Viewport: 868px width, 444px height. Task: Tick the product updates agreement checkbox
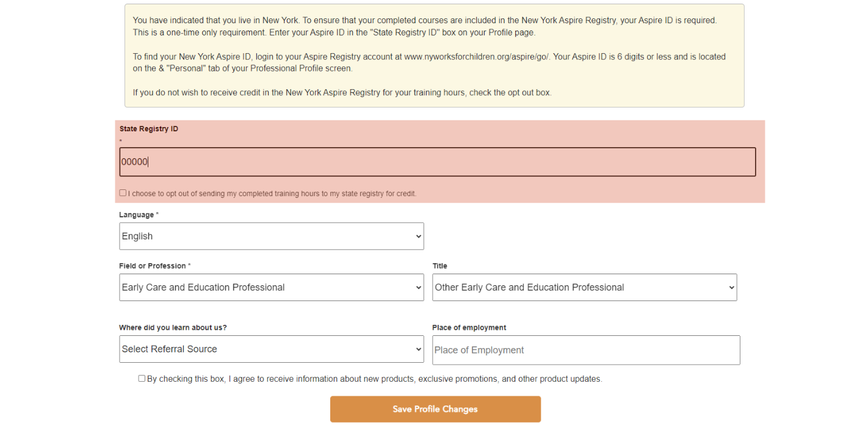[x=142, y=379]
